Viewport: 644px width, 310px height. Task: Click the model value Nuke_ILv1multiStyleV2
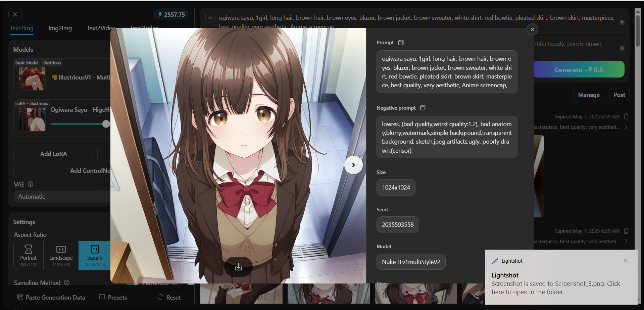click(411, 262)
